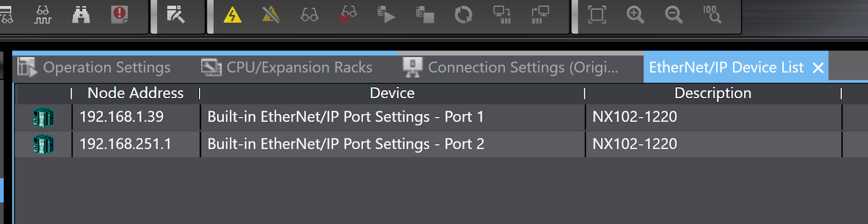Image resolution: width=868 pixels, height=224 pixels.
Task: Open the CPU/Expansion Racks tab
Action: pos(286,68)
